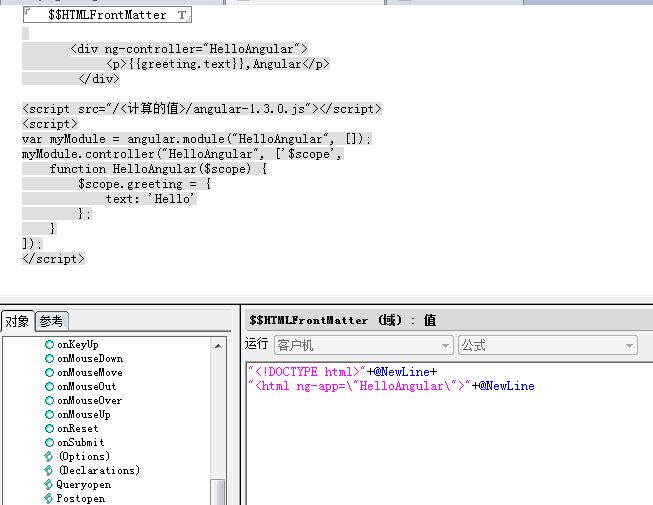
Task: Select the onMouseDown event
Action: point(90,358)
